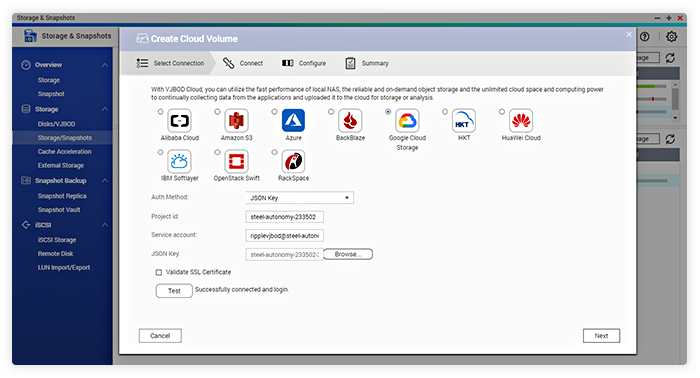Open Snapshot Vault in sidebar
The image size is (700, 378).
click(x=59, y=210)
